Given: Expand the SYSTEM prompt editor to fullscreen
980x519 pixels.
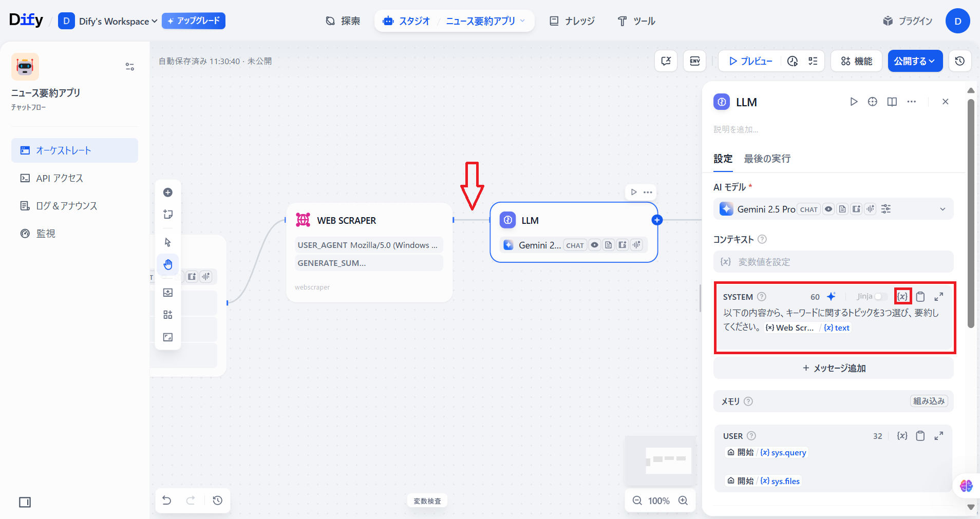Looking at the screenshot, I should pyautogui.click(x=938, y=297).
